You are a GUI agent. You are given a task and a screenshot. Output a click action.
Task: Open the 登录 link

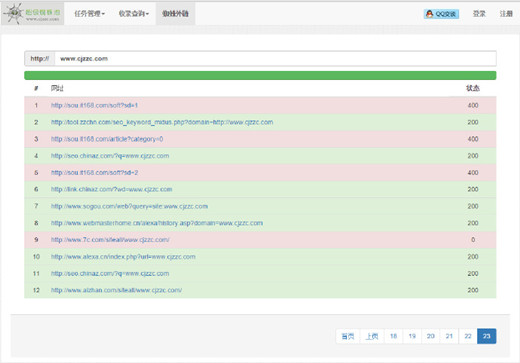tap(479, 14)
